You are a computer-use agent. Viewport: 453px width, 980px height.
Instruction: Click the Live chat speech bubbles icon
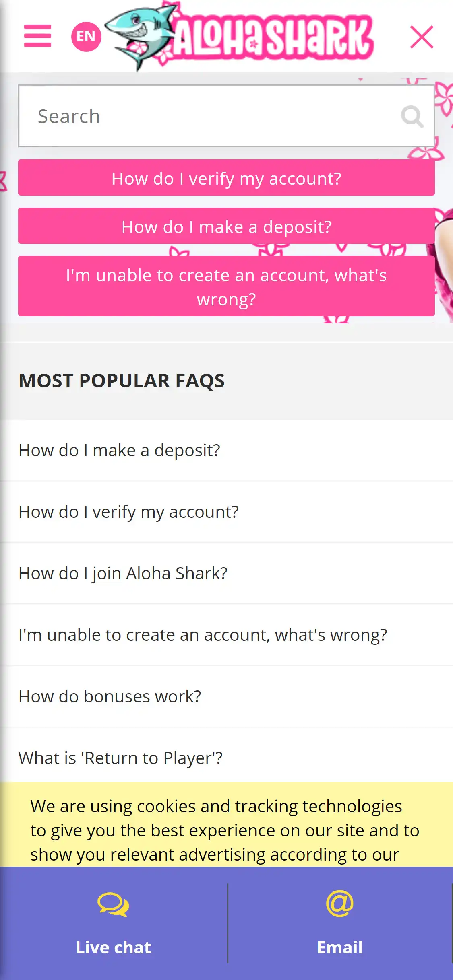click(114, 905)
